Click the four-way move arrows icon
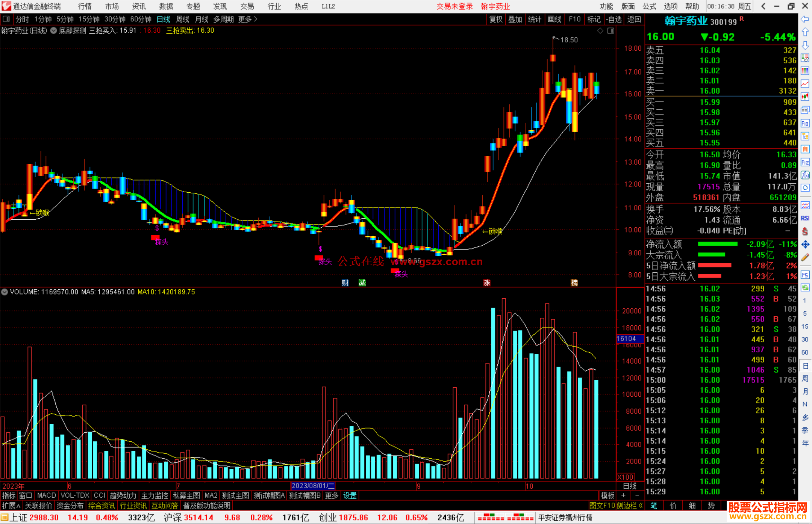The image size is (812, 524). tap(805, 245)
